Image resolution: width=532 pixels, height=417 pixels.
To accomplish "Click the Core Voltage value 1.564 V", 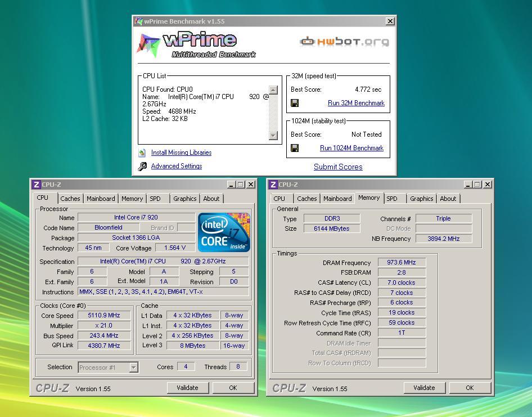I will point(175,248).
